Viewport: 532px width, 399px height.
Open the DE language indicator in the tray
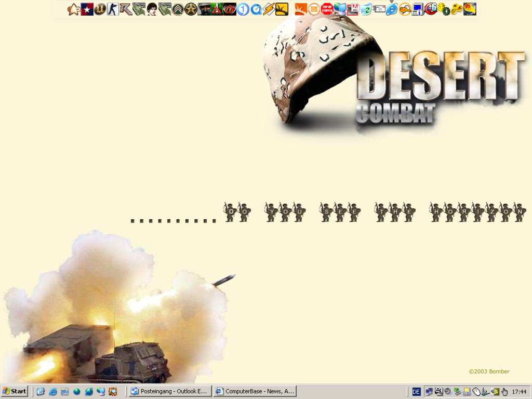(x=416, y=392)
